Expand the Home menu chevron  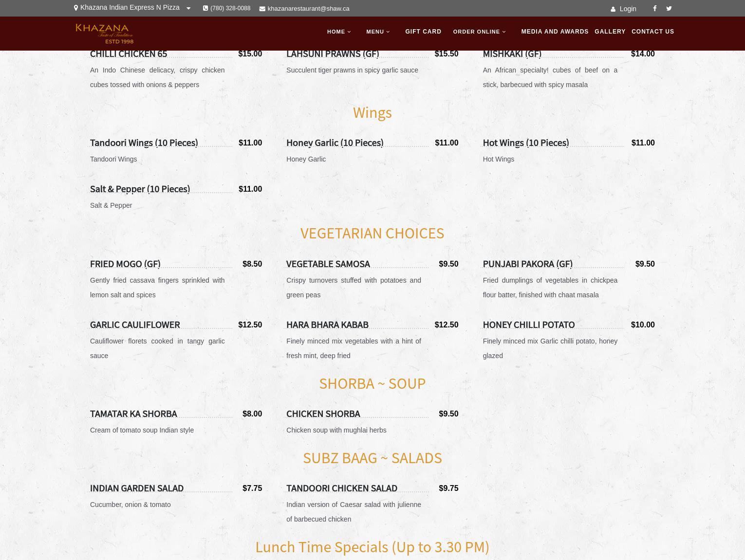349,32
